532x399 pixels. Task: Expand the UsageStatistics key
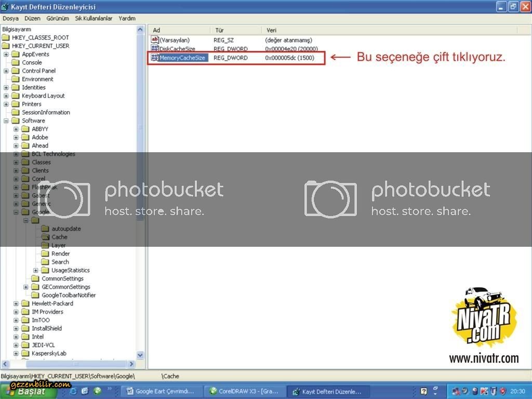tap(36, 270)
